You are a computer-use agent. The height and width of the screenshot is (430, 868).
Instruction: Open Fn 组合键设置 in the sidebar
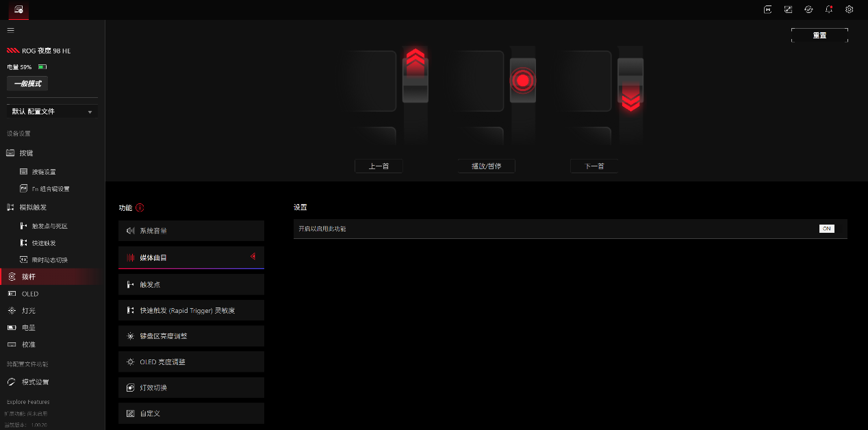point(50,189)
